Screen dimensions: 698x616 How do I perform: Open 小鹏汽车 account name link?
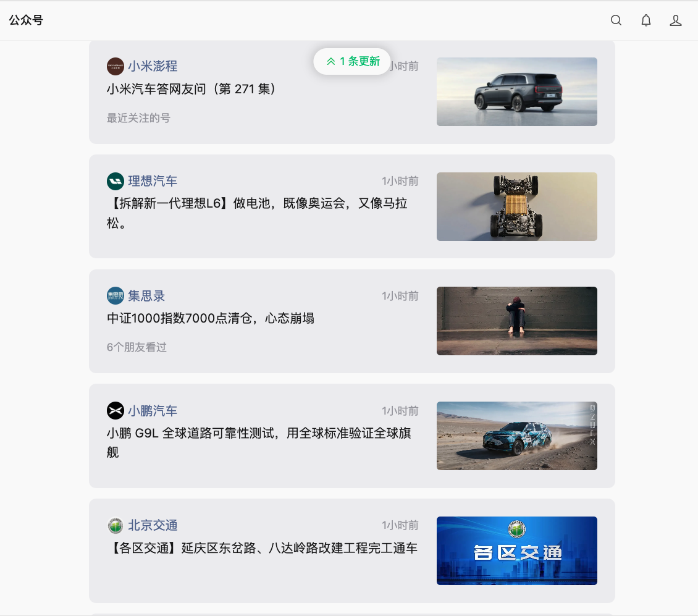point(153,411)
